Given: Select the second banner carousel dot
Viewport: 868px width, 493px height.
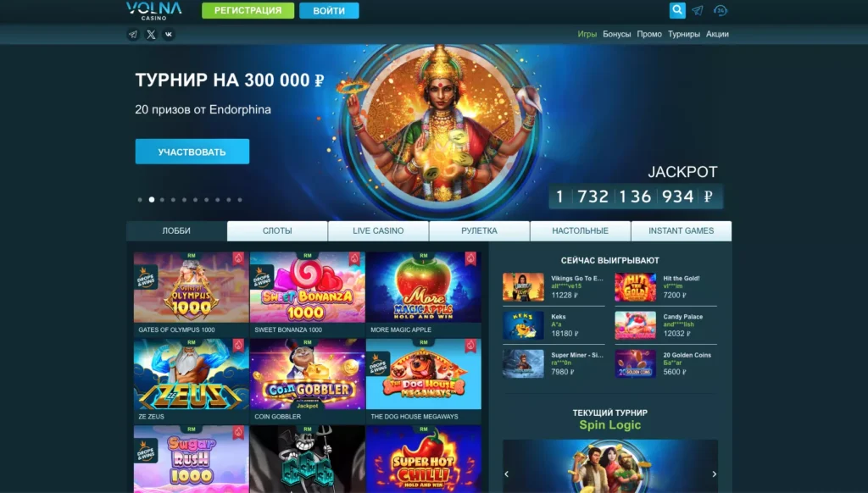Looking at the screenshot, I should pyautogui.click(x=151, y=200).
